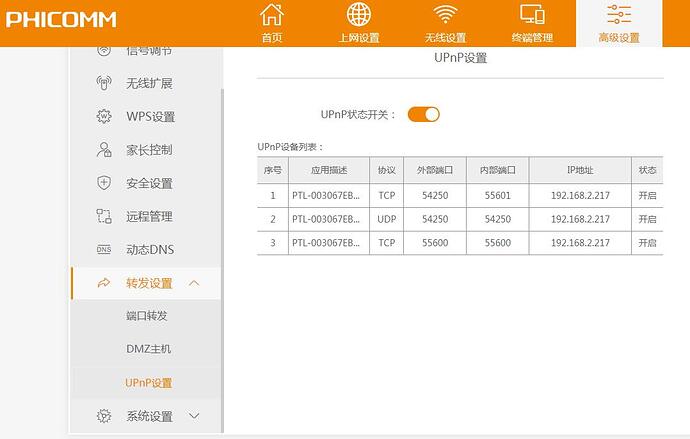Open the 上网设置 globe icon

pos(359,14)
